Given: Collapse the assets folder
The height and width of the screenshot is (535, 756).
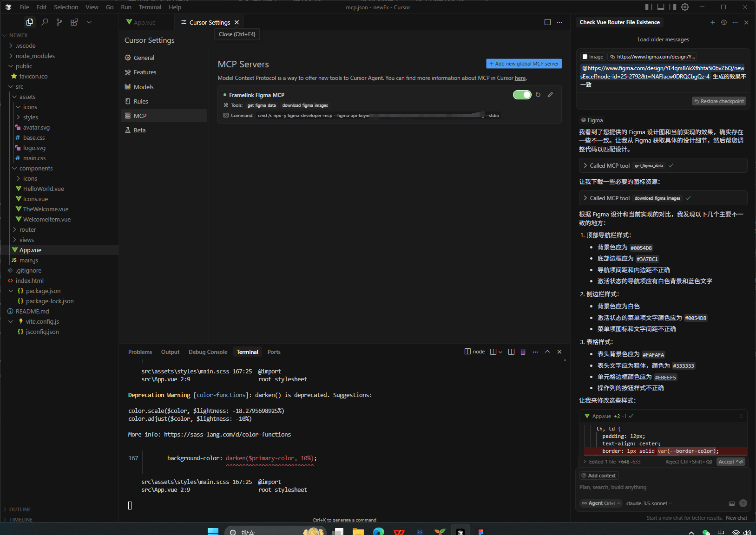Looking at the screenshot, I should 59,97.
